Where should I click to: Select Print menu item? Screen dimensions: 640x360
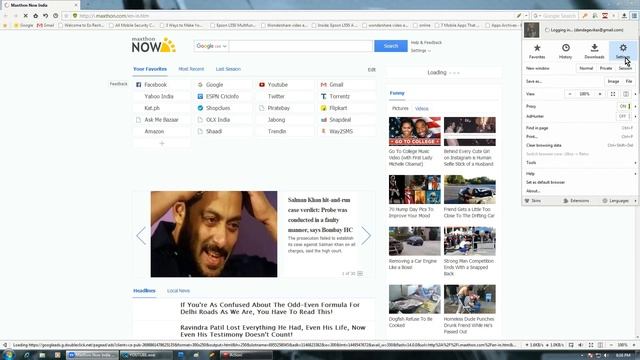580,136
